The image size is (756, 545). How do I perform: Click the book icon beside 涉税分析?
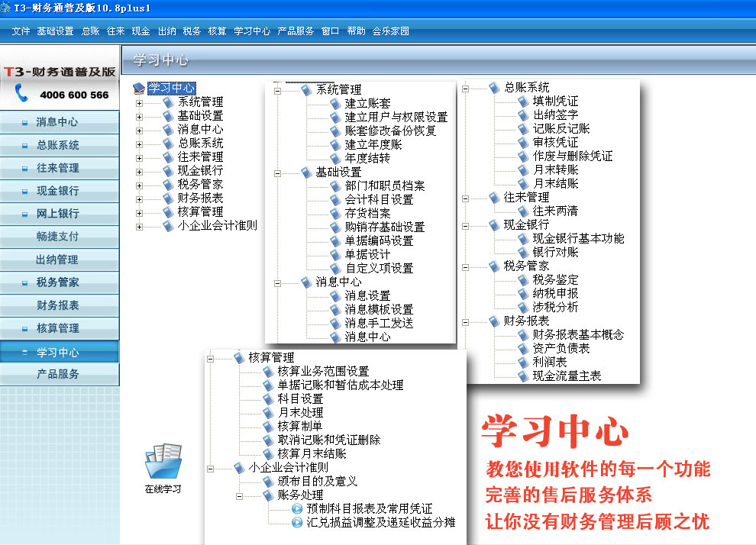point(524,307)
